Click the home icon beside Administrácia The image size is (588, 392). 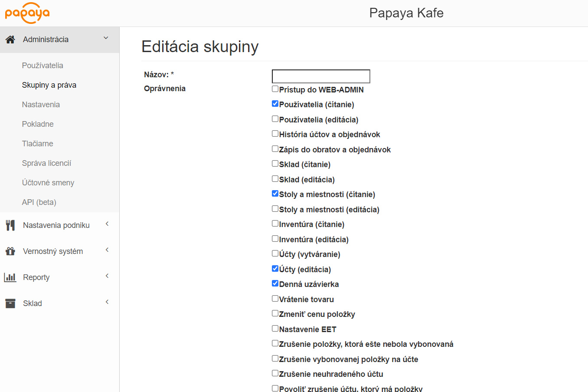pyautogui.click(x=10, y=40)
